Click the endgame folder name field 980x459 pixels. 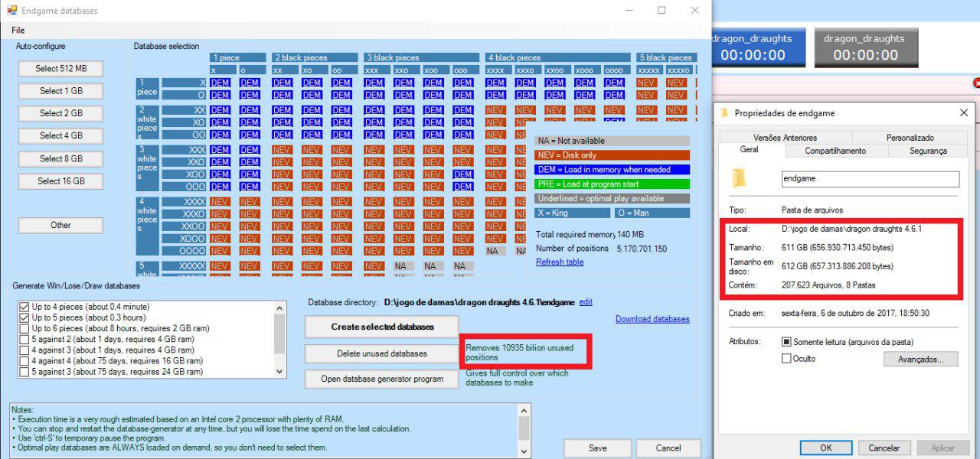[869, 179]
